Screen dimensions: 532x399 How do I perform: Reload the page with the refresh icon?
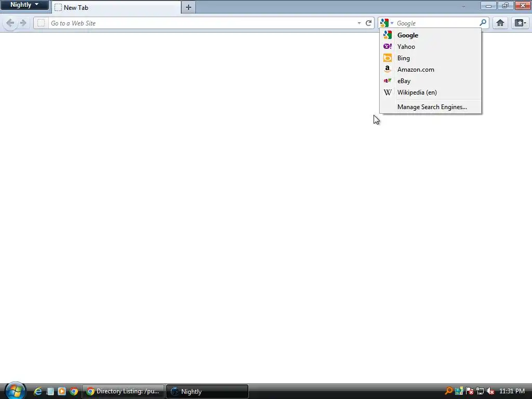coord(368,23)
